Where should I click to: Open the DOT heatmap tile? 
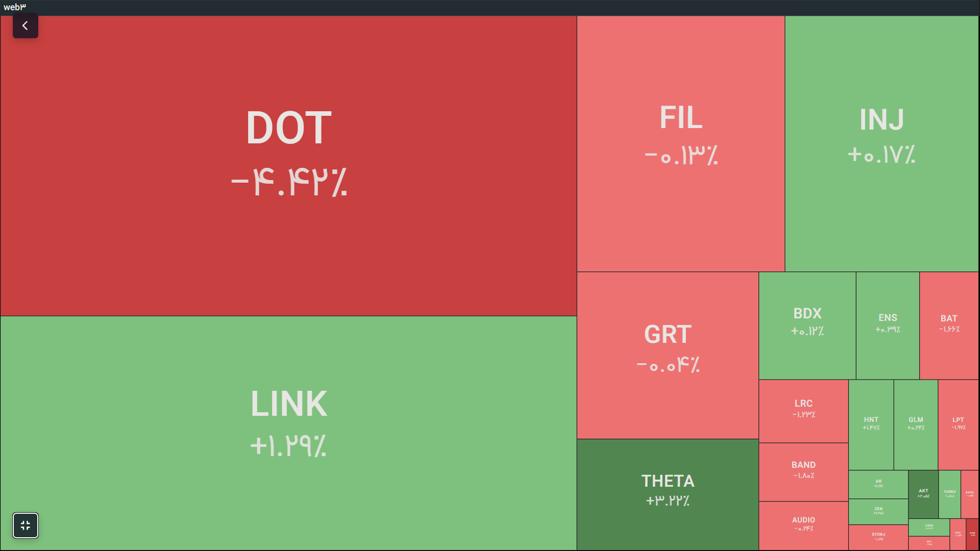[288, 166]
